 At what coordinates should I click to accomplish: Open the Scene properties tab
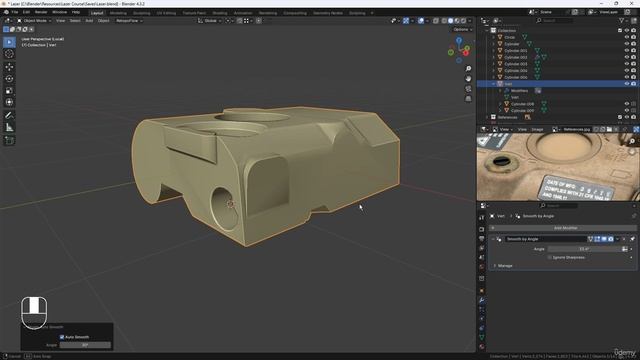pyautogui.click(x=482, y=257)
